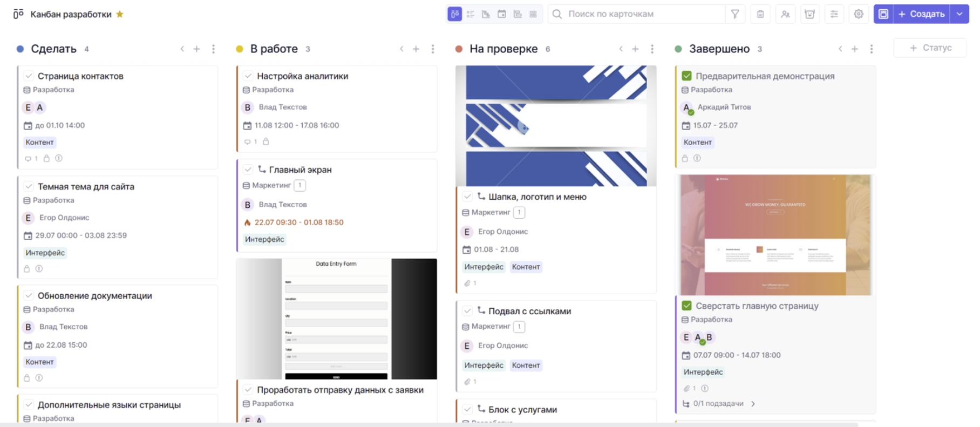Screen dimensions: 980x427
Task: Uncheck the Предварительная демонстрация task
Action: click(x=686, y=76)
